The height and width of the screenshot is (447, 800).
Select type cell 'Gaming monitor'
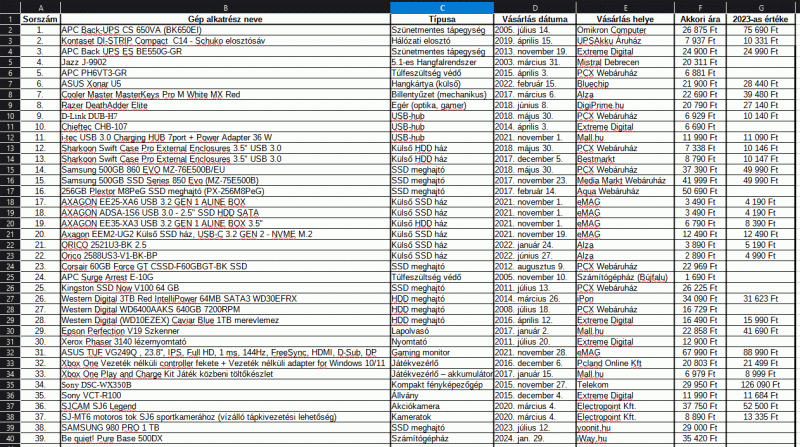pyautogui.click(x=442, y=352)
